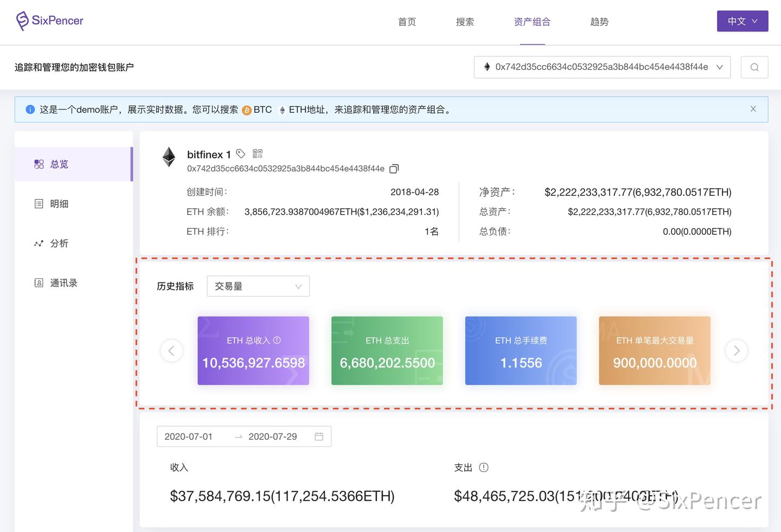Click the info icon in the demo banner
The image size is (781, 532).
coord(30,109)
